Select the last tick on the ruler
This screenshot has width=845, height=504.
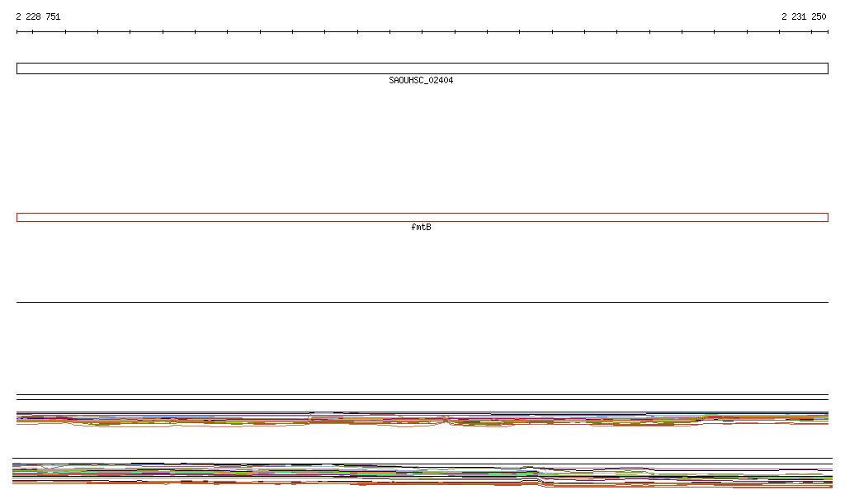click(828, 32)
